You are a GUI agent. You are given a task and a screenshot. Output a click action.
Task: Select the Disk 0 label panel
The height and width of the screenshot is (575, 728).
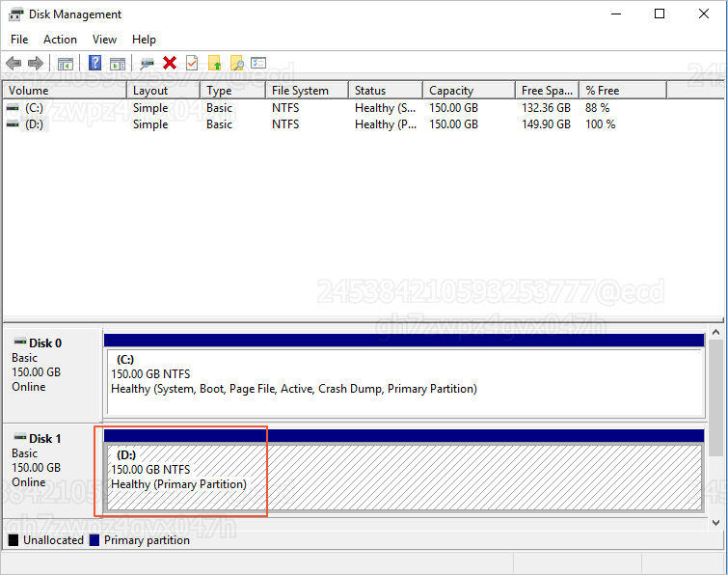click(52, 375)
